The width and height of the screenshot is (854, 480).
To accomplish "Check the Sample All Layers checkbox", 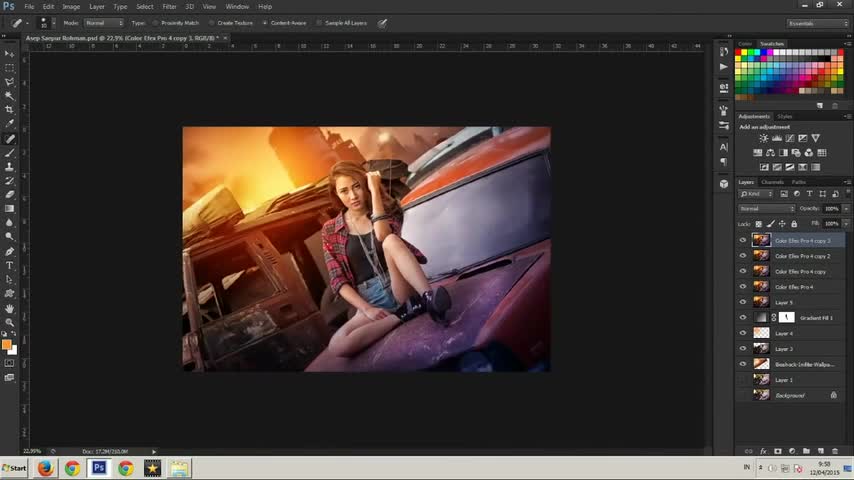I will point(319,22).
